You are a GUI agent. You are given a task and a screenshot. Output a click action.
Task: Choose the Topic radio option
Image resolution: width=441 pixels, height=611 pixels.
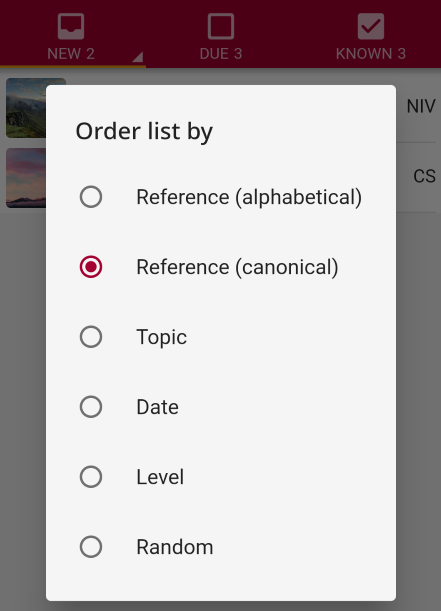pyautogui.click(x=91, y=337)
